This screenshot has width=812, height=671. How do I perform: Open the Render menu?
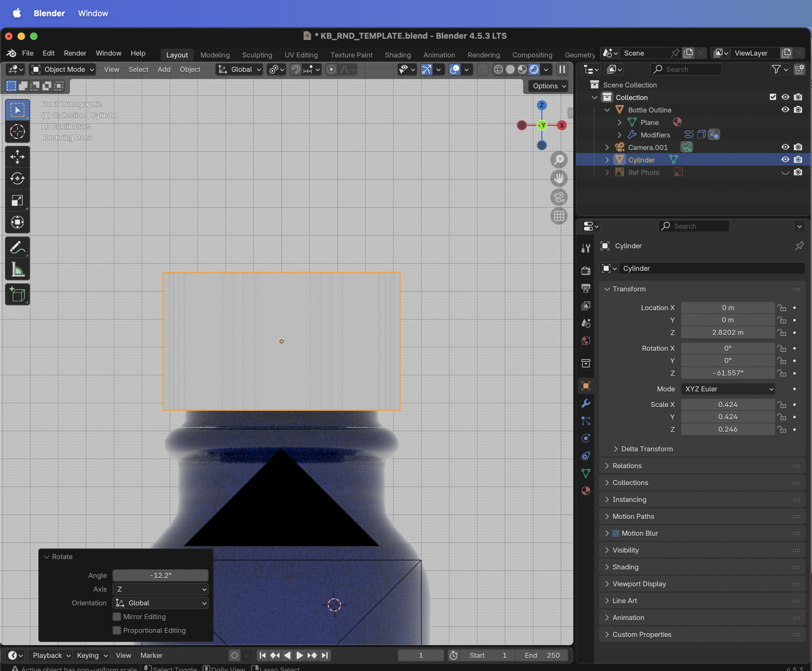[75, 53]
